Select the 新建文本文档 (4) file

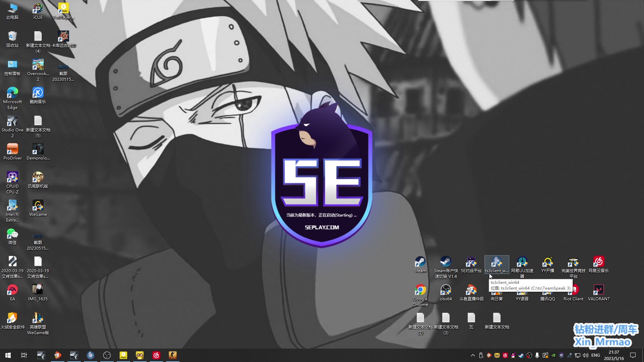[x=38, y=42]
